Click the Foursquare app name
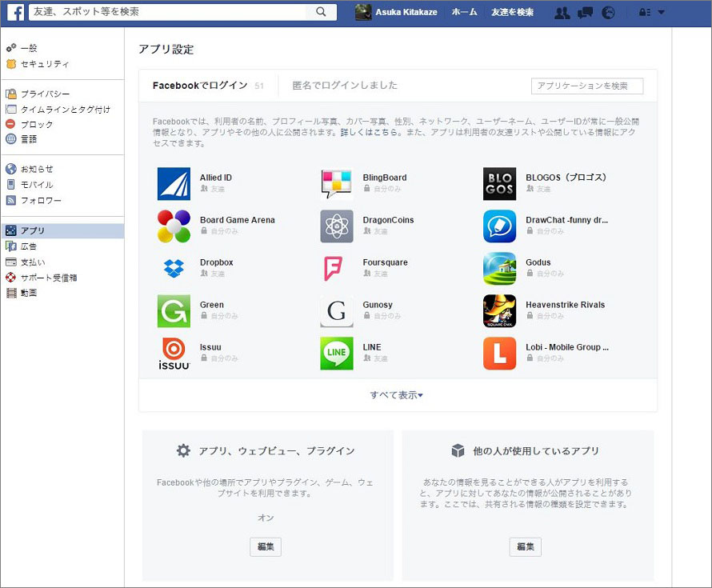Viewport: 712px width, 588px height. 385,262
